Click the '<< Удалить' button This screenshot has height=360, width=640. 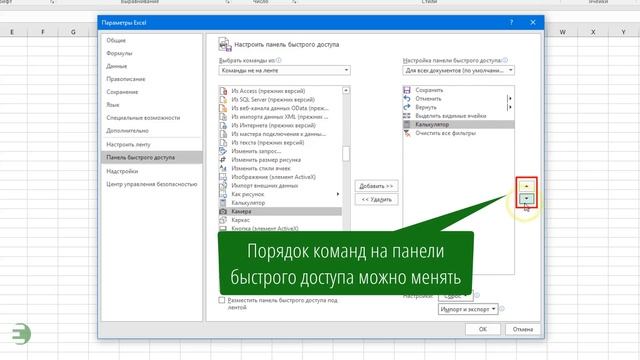(x=376, y=199)
